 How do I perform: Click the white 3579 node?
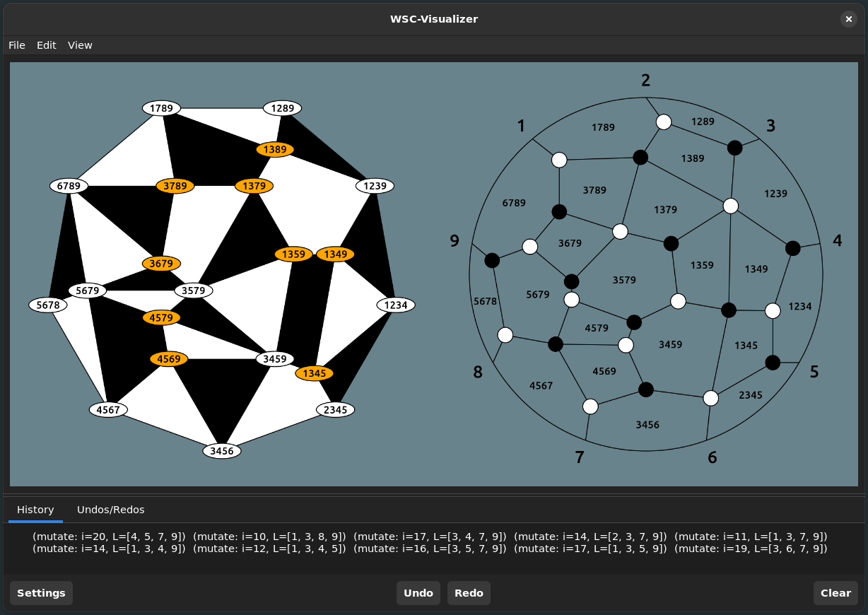[x=193, y=291]
